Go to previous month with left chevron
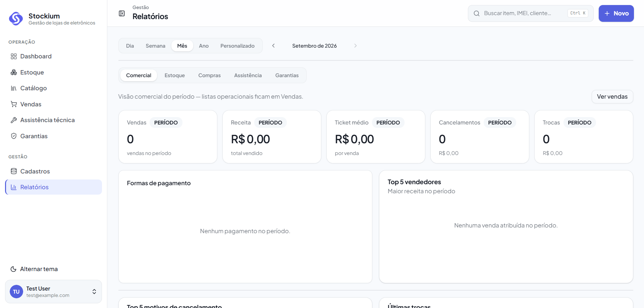 coord(273,46)
